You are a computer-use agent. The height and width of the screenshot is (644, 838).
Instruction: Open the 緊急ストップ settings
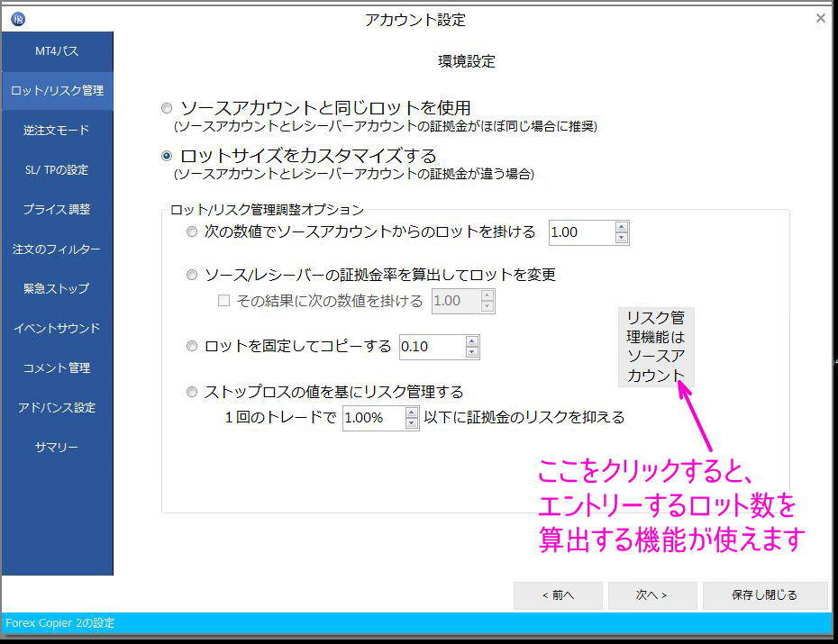click(56, 288)
